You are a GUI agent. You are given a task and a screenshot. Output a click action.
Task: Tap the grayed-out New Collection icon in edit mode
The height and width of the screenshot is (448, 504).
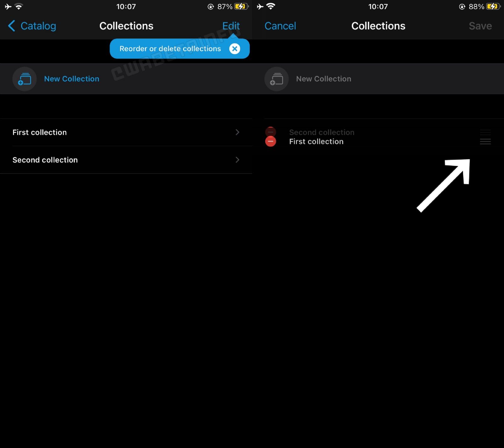[277, 79]
